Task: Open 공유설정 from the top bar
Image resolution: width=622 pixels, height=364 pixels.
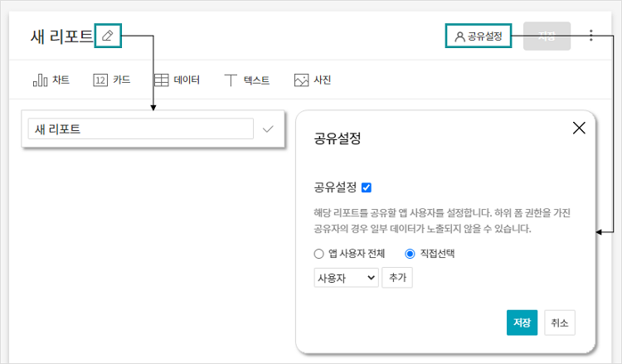Action: [478, 36]
